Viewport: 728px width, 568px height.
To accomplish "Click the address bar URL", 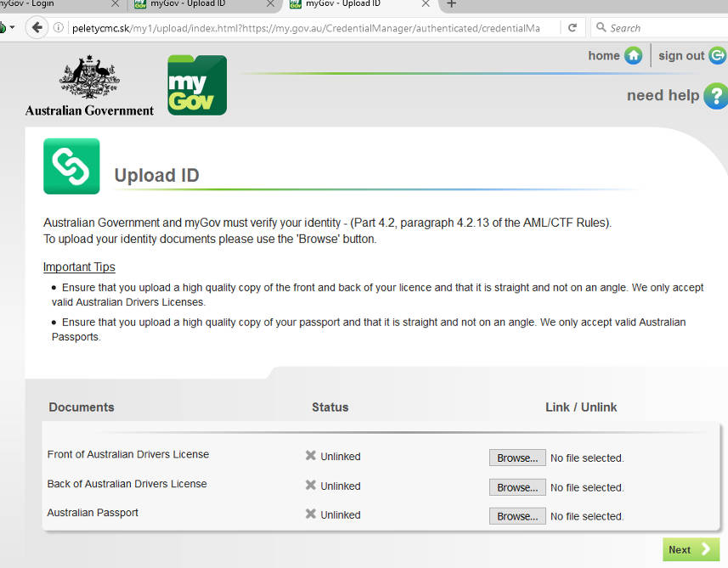I will coord(307,28).
